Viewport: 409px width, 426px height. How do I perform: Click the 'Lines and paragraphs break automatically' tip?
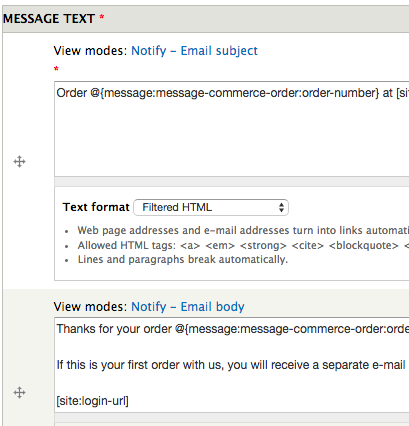[x=183, y=259]
